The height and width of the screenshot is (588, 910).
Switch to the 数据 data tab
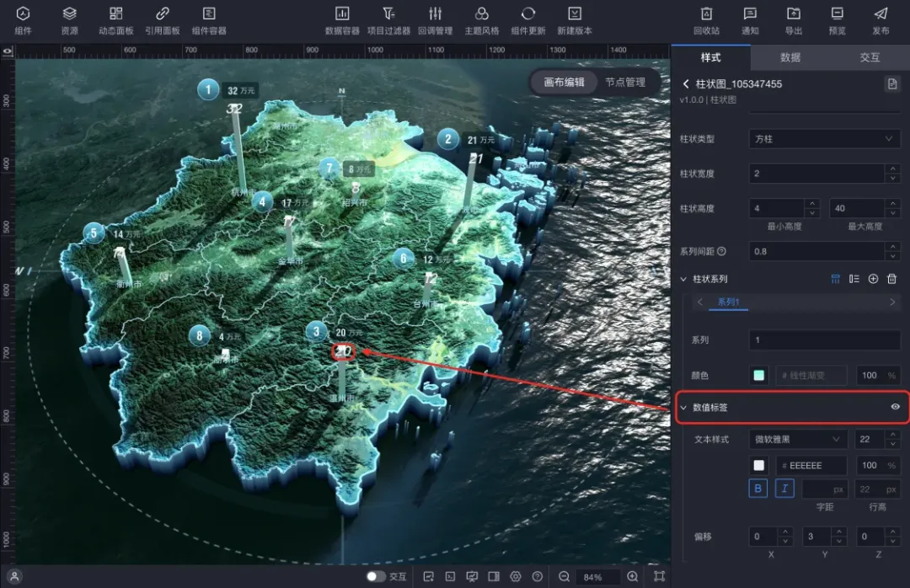pyautogui.click(x=790, y=57)
